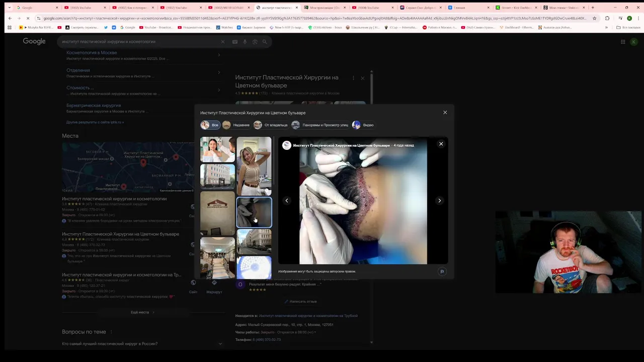
Task: Go forward in browser history
Action: tap(20, 18)
